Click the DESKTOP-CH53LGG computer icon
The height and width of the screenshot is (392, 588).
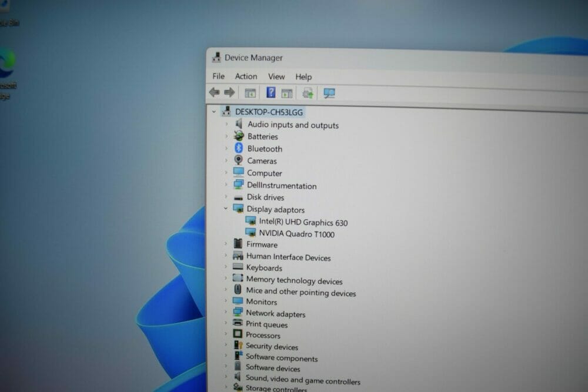[x=226, y=111]
